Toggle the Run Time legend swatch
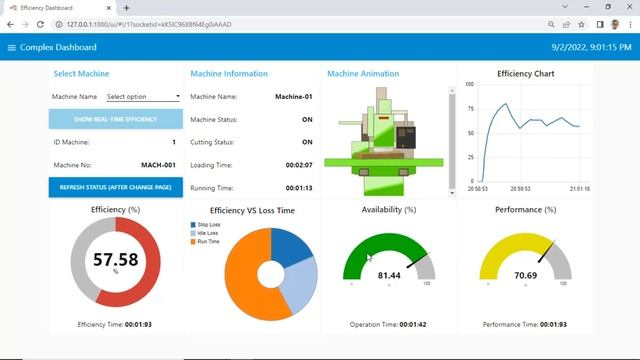640x360 pixels. (193, 242)
